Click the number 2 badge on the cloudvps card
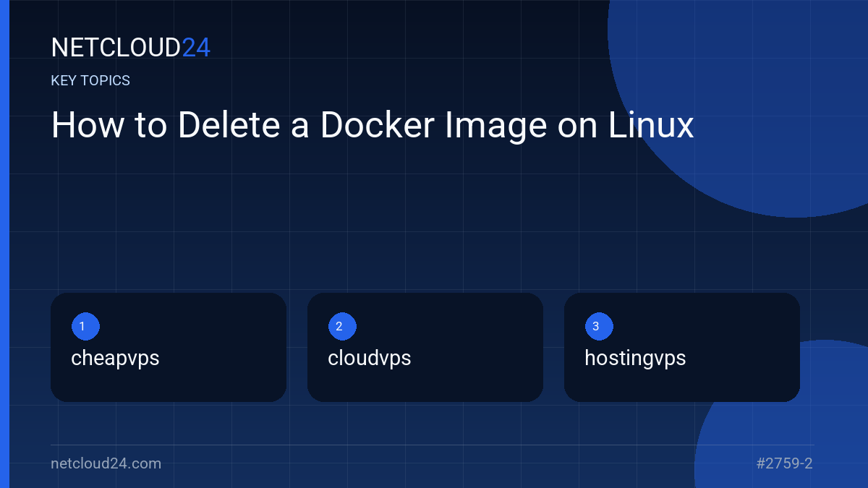This screenshot has width=868, height=488. tap(342, 326)
